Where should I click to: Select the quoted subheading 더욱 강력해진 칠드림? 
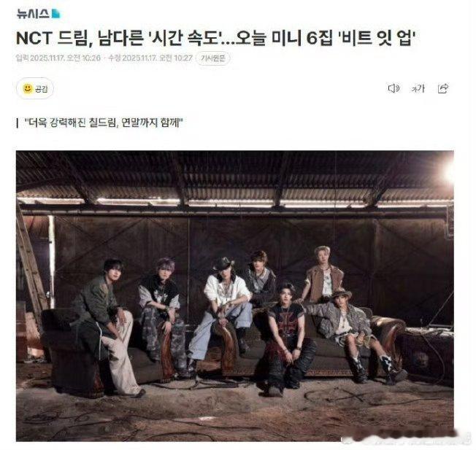(103, 123)
